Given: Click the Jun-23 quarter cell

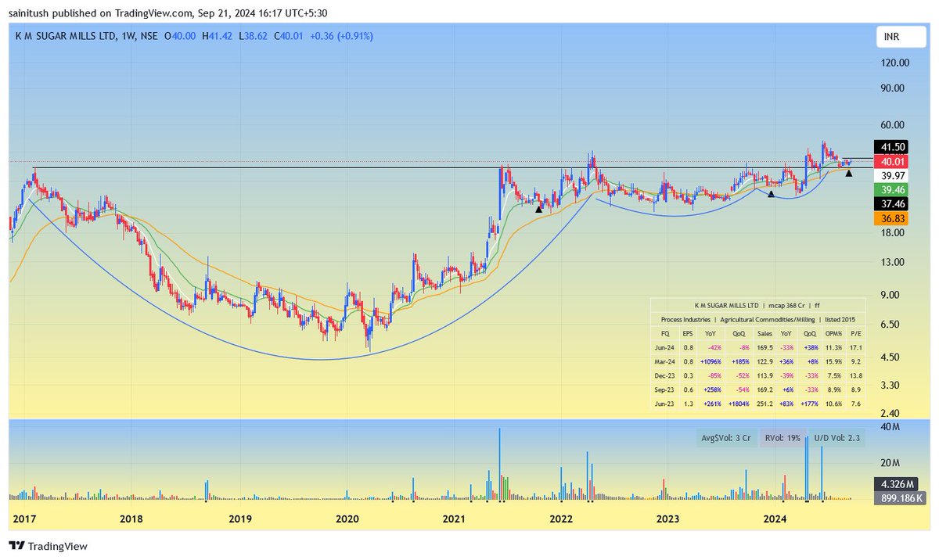Looking at the screenshot, I should tap(665, 404).
